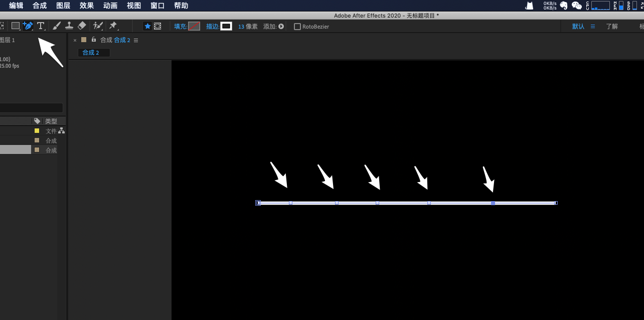Select the Brush tool
Viewport: 644px width, 320px height.
pos(57,26)
